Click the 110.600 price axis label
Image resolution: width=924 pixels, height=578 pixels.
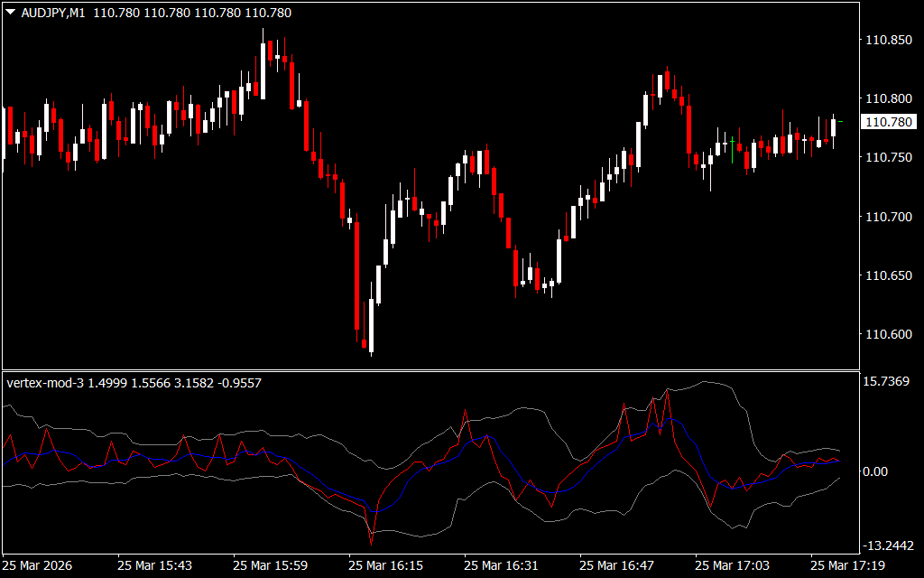[888, 335]
